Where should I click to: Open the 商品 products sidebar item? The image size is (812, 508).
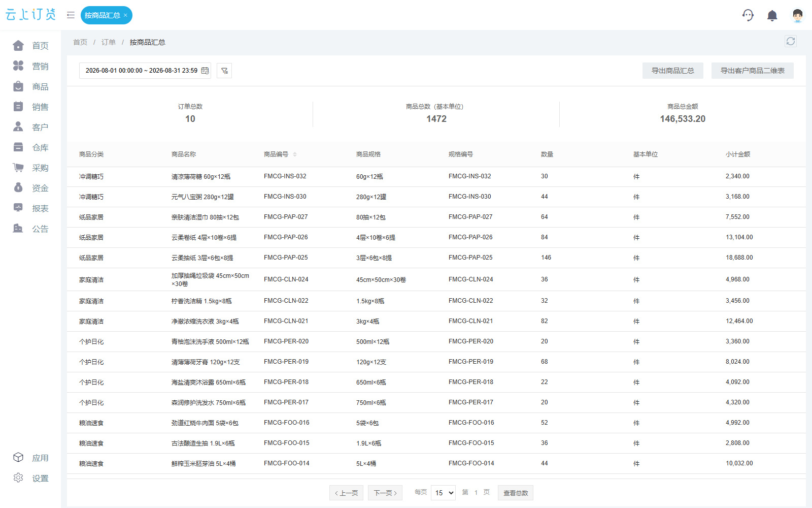(x=30, y=86)
